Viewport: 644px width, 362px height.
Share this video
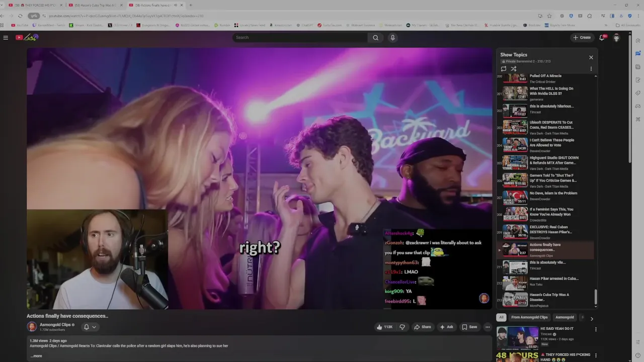[423, 327]
